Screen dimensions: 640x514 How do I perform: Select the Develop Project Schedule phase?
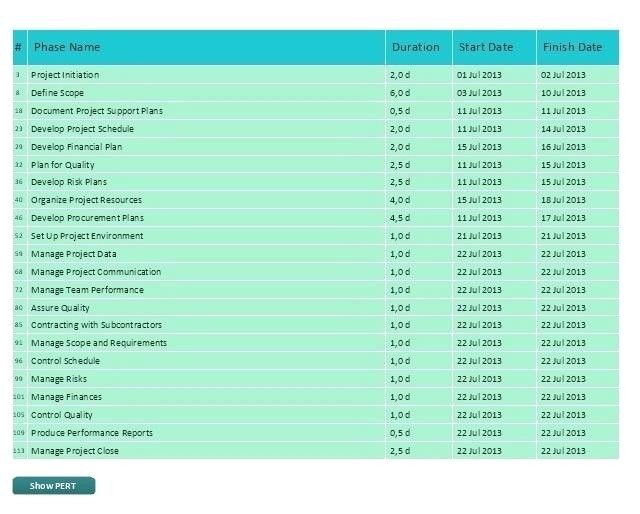(x=82, y=129)
